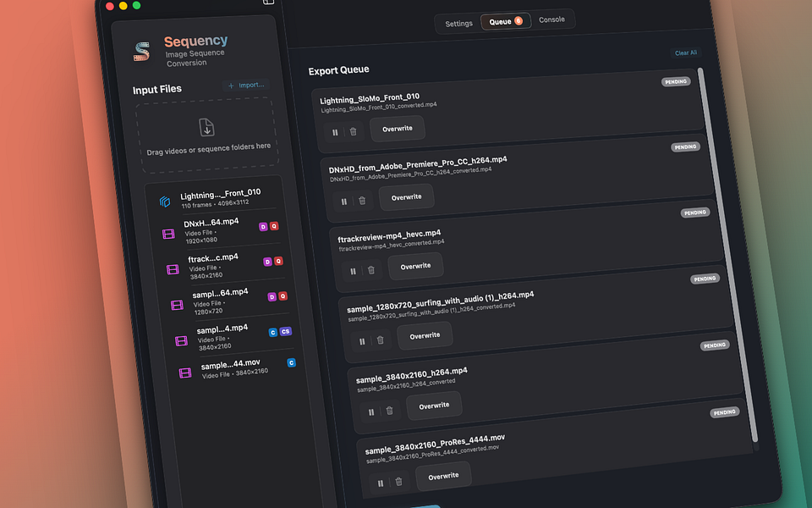Click the D badge on ftrack...c.mp4
The height and width of the screenshot is (508, 812).
[267, 262]
